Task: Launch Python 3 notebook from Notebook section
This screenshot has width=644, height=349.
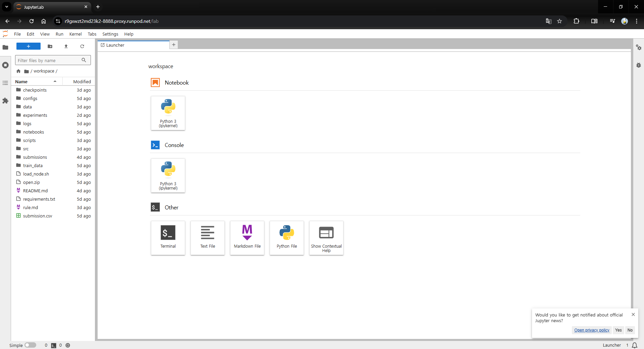Action: (168, 113)
